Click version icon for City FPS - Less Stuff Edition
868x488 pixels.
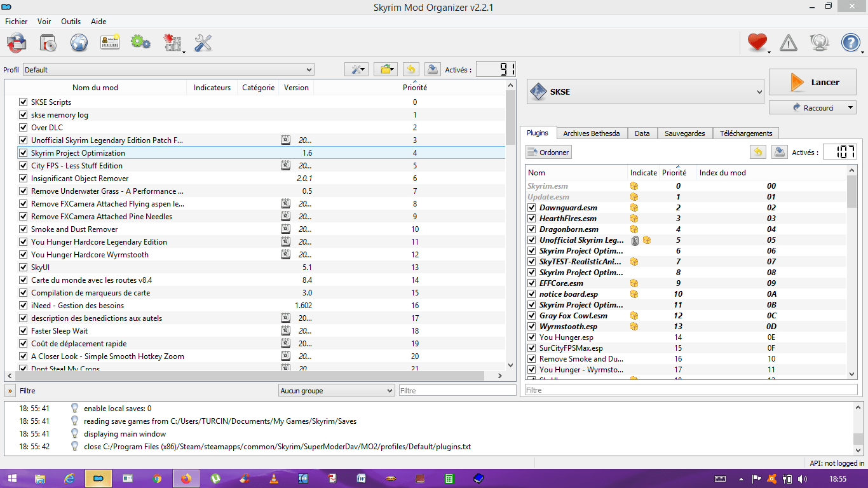286,166
